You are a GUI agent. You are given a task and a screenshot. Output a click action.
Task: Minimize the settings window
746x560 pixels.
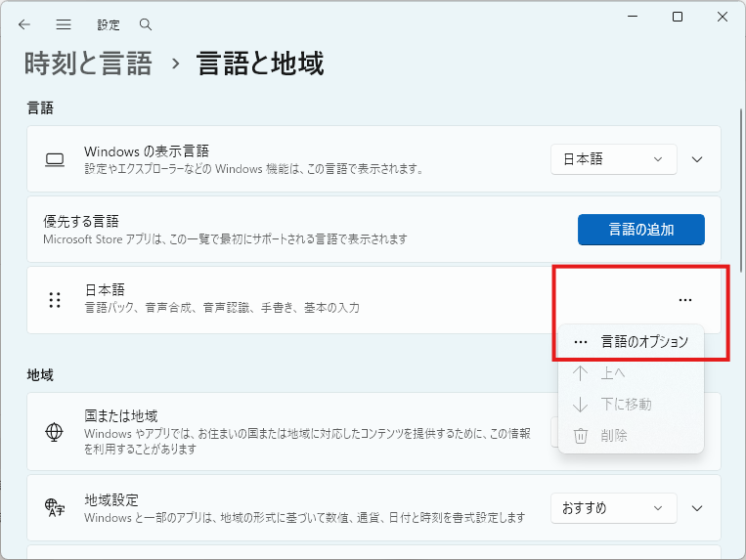tap(633, 18)
